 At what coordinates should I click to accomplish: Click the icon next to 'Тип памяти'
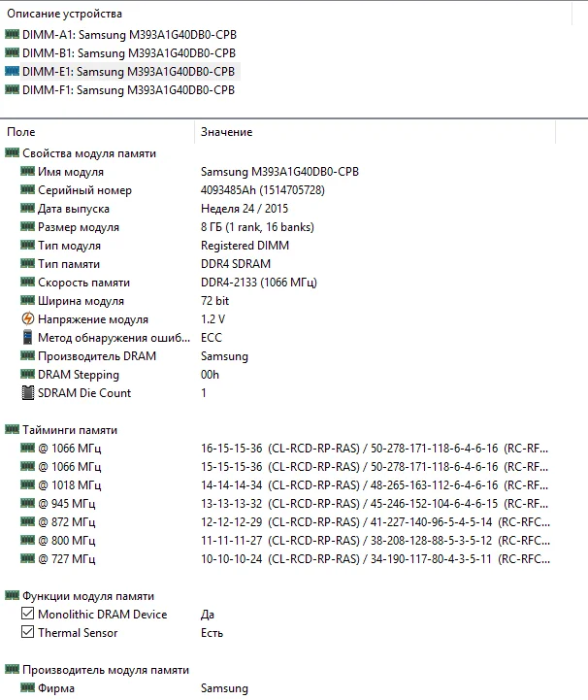tap(28, 263)
